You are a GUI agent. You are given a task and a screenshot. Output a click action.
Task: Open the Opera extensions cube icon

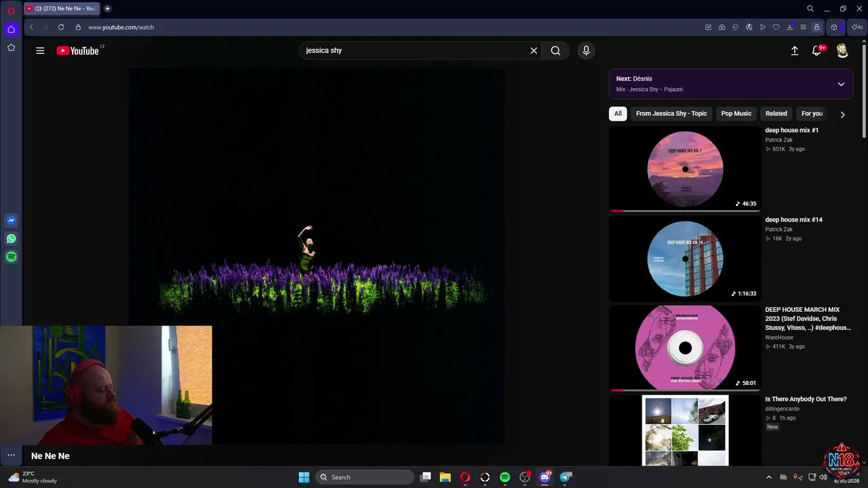click(834, 27)
